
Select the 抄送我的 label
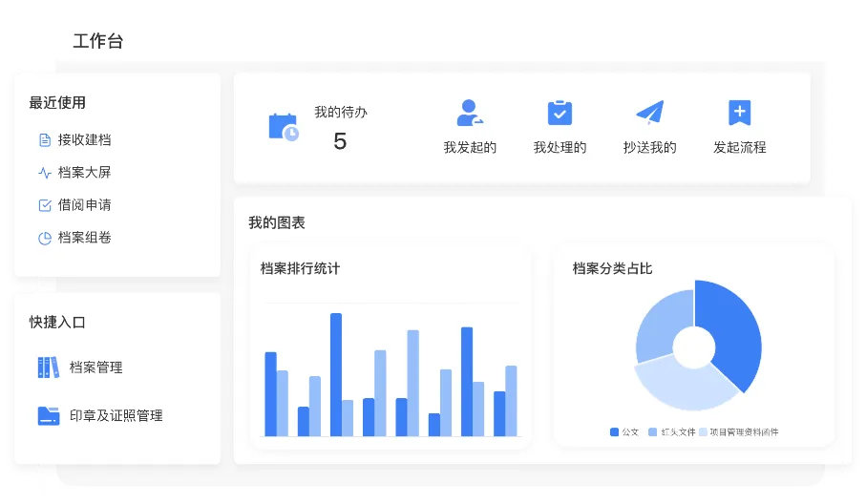pos(650,147)
